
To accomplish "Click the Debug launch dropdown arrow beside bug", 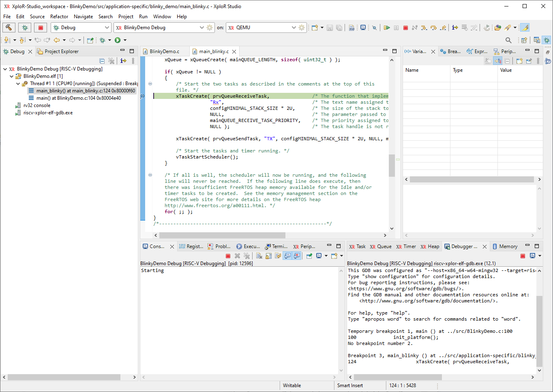I will pos(109,40).
